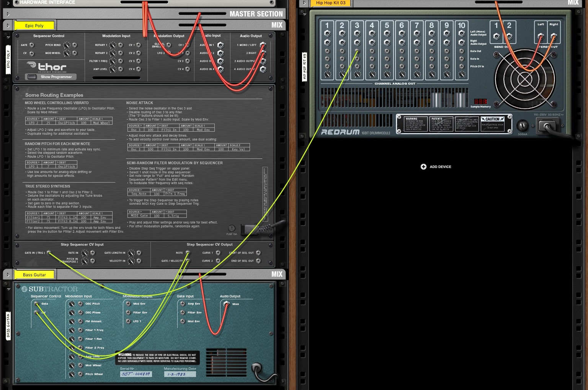This screenshot has width=588, height=390.
Task: Click Redrum channel 5 Pitch CV In jack
Action: click(387, 67)
